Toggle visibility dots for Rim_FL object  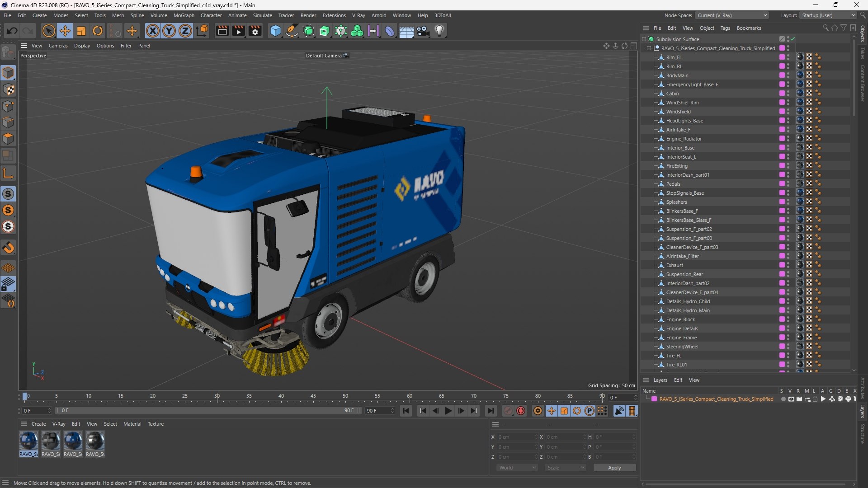pos(788,57)
